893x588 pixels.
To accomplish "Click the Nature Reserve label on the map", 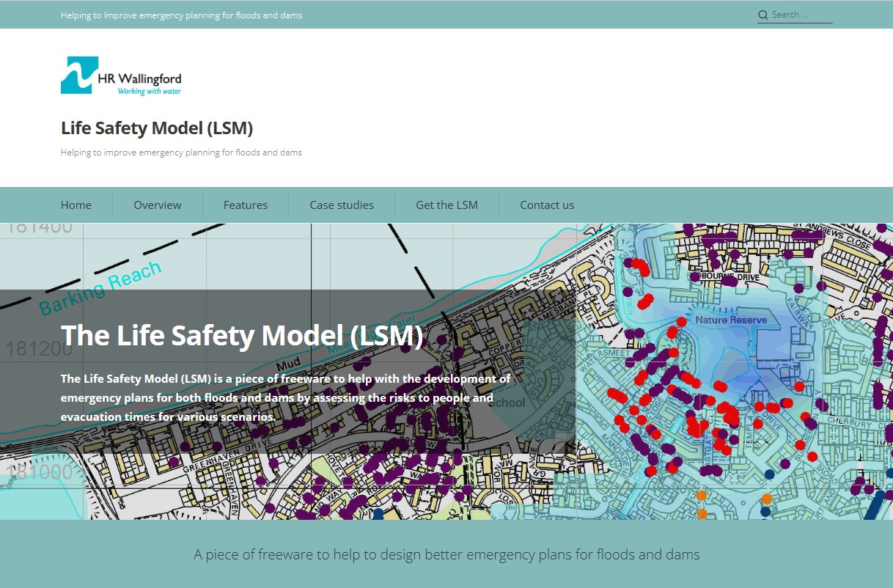I will tap(731, 320).
